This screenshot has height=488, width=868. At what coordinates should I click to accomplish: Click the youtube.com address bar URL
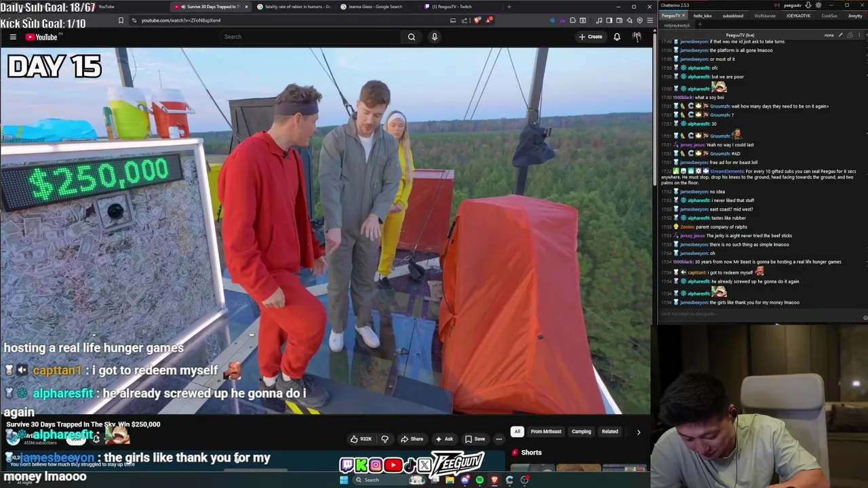[180, 20]
